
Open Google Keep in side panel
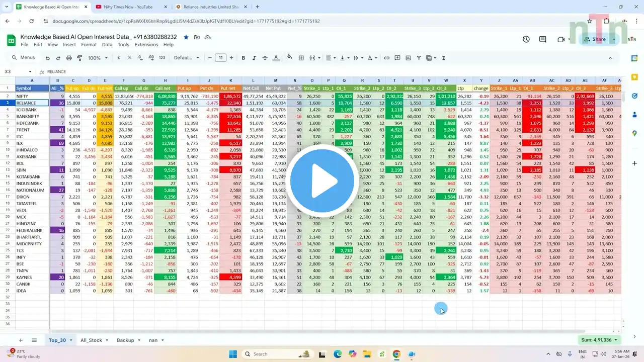pyautogui.click(x=634, y=77)
